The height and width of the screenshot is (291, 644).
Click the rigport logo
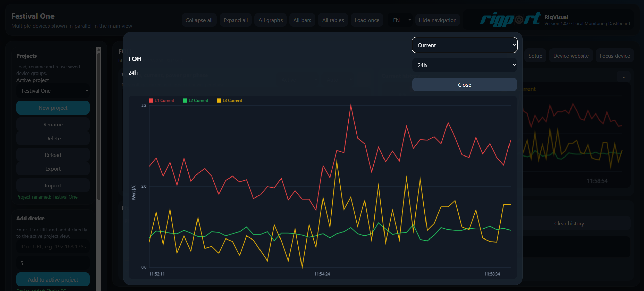tap(511, 19)
